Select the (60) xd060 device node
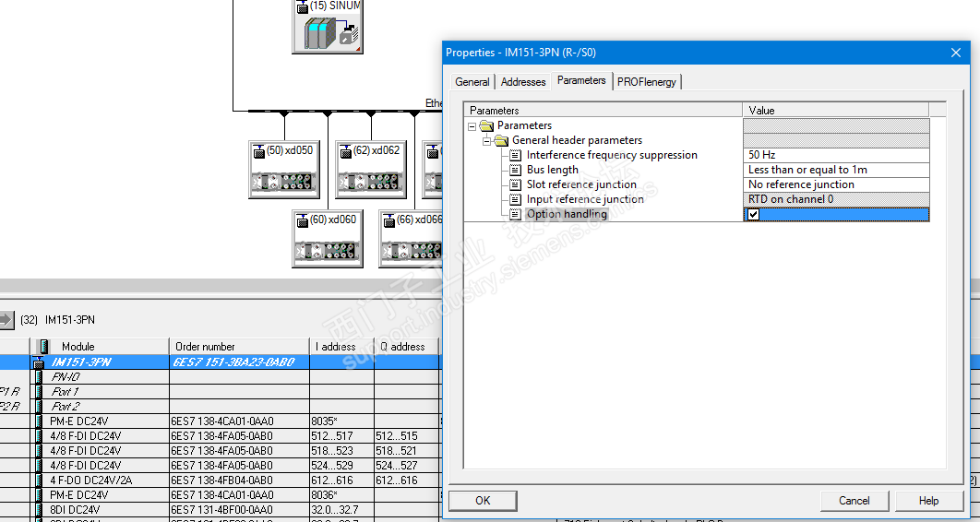980x522 pixels. point(328,239)
